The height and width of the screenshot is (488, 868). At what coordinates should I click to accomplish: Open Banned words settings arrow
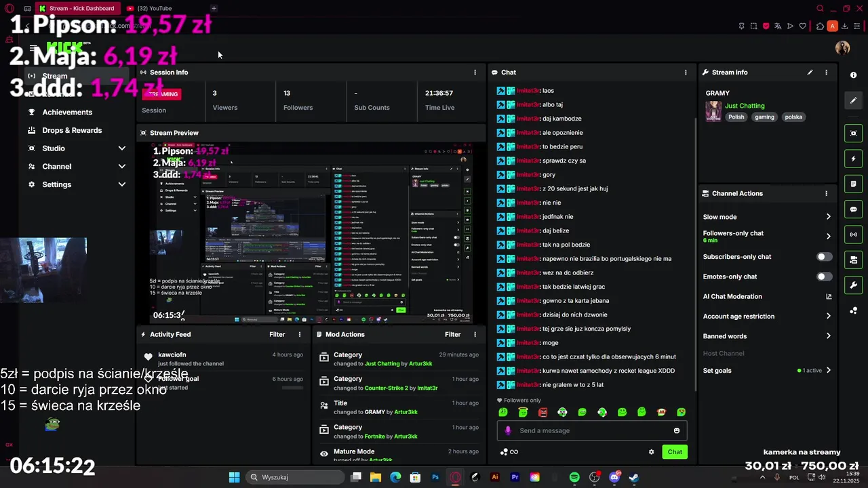tap(829, 336)
